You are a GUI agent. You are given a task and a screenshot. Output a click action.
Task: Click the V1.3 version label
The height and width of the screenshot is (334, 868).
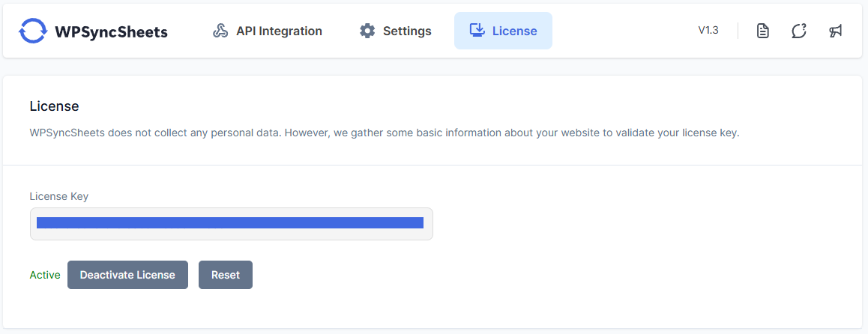(708, 31)
